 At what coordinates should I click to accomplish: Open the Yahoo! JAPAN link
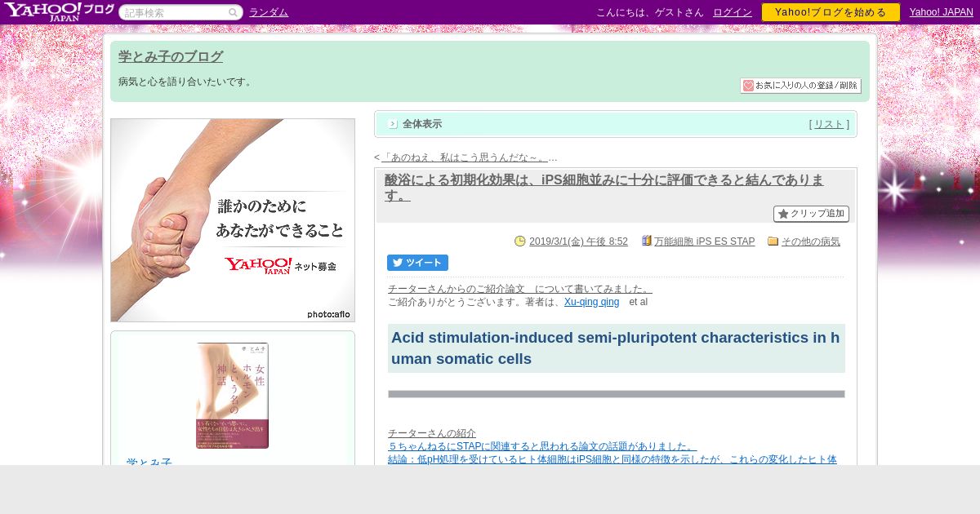coord(942,12)
